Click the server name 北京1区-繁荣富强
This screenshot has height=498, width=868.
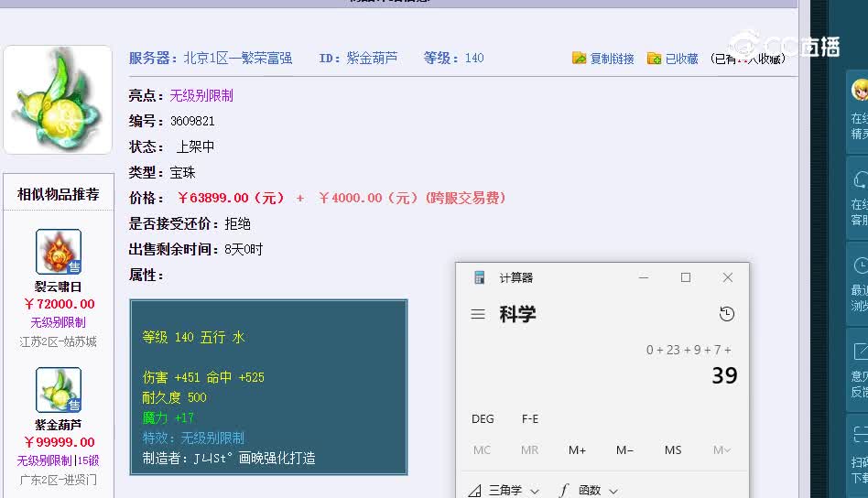[x=238, y=58]
